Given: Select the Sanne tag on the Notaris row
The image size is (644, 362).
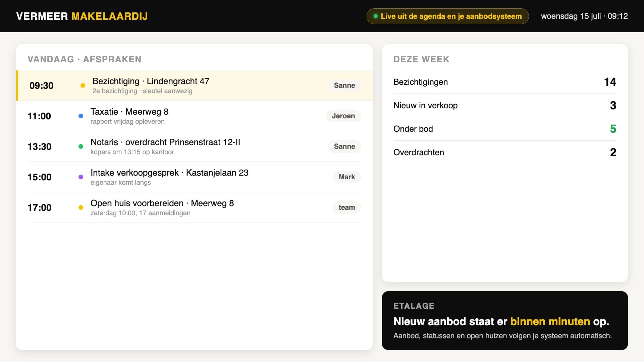Looking at the screenshot, I should click(x=344, y=146).
